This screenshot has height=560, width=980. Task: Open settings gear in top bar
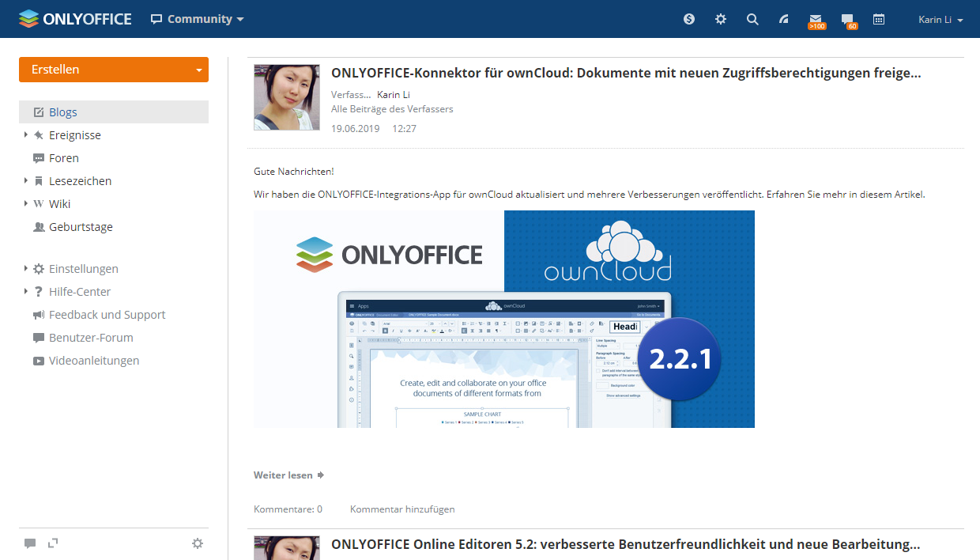pyautogui.click(x=721, y=19)
